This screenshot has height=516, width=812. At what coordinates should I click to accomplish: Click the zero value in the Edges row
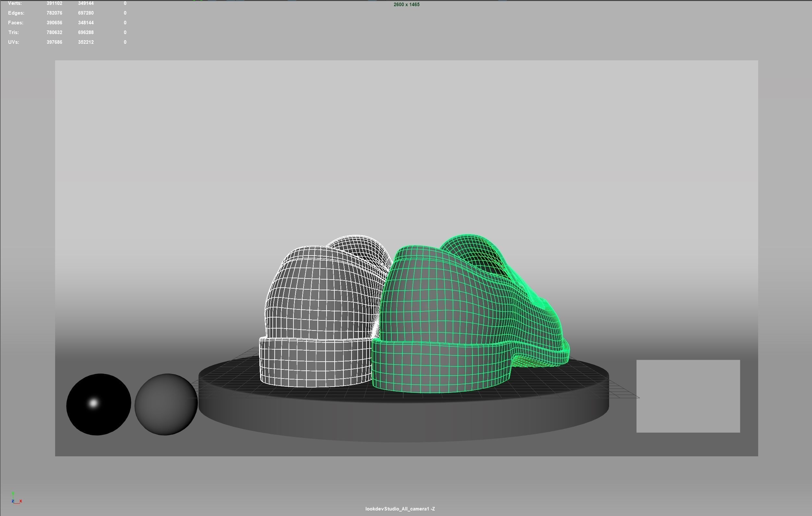125,13
